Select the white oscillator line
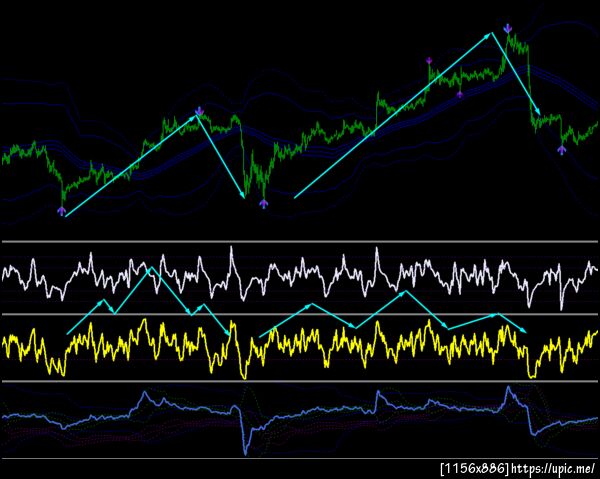Viewport: 600px width, 479px height. [x=300, y=278]
